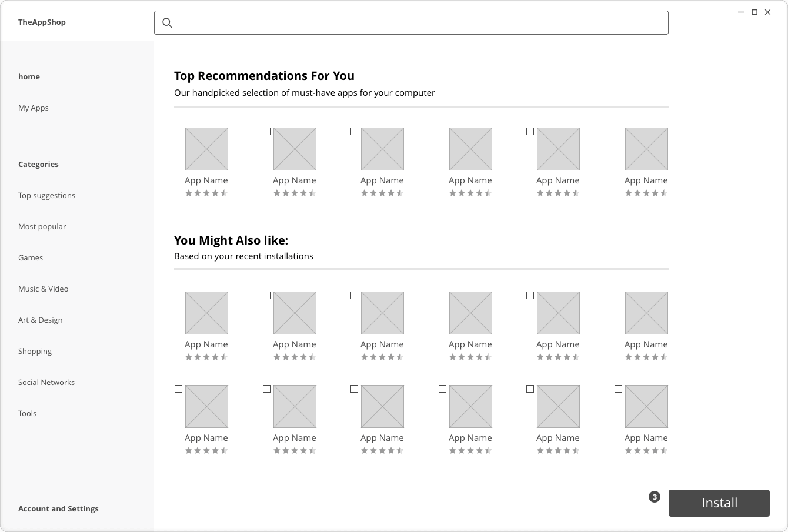Image resolution: width=788 pixels, height=532 pixels.
Task: Click third app icon in Top Recommendations row
Action: coord(382,149)
